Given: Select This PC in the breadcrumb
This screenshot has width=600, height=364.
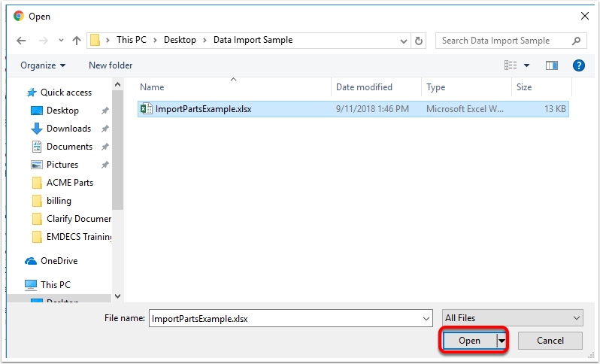Looking at the screenshot, I should (132, 40).
